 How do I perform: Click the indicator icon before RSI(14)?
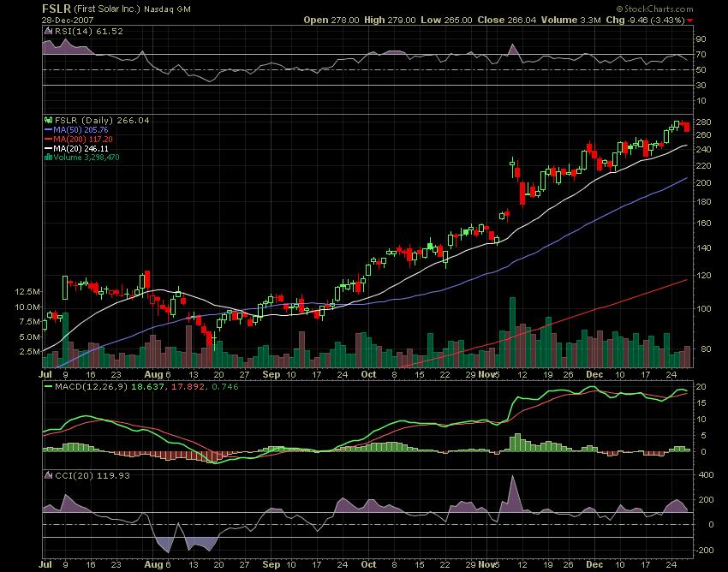(x=48, y=31)
